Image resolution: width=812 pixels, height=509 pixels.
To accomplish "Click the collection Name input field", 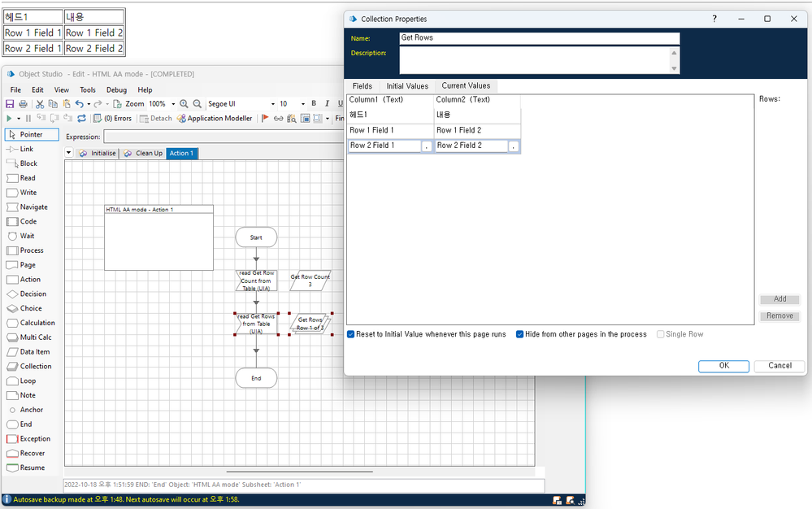I will point(539,38).
